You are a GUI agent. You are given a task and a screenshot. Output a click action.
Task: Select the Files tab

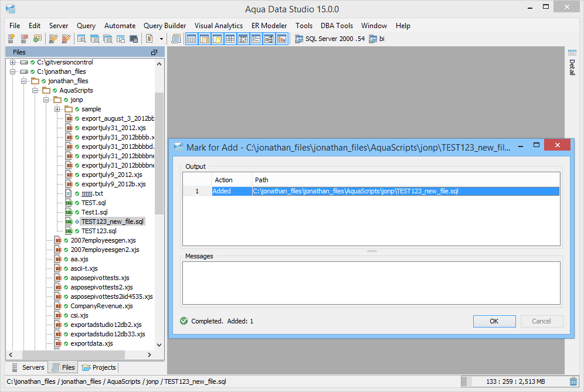coord(63,367)
